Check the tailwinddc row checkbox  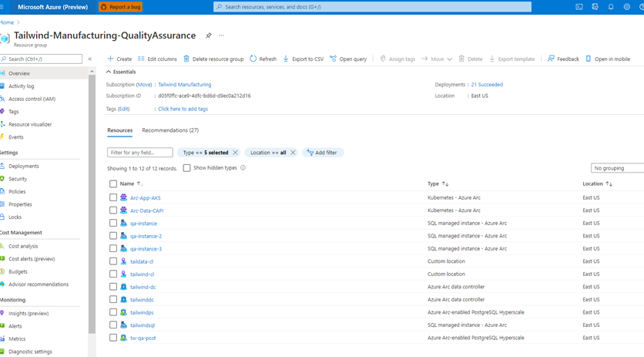(x=113, y=299)
